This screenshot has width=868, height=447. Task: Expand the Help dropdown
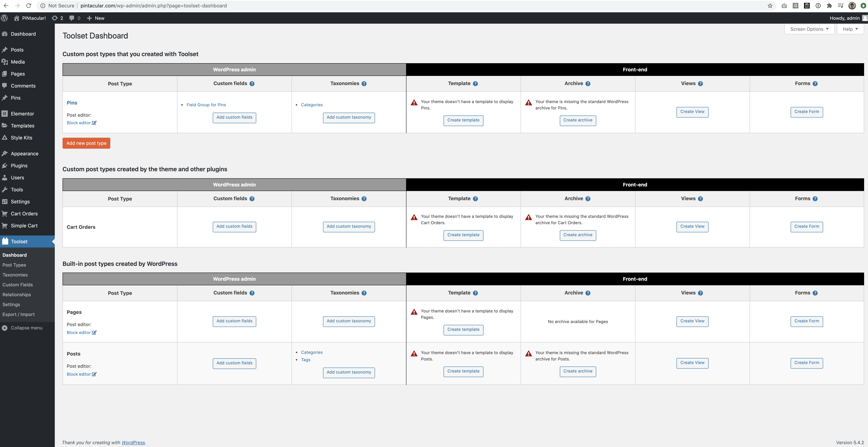tap(850, 29)
